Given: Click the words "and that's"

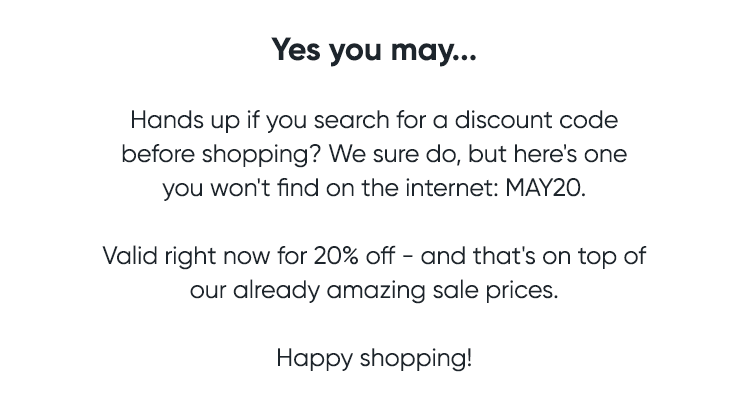Looking at the screenshot, I should click(478, 256).
